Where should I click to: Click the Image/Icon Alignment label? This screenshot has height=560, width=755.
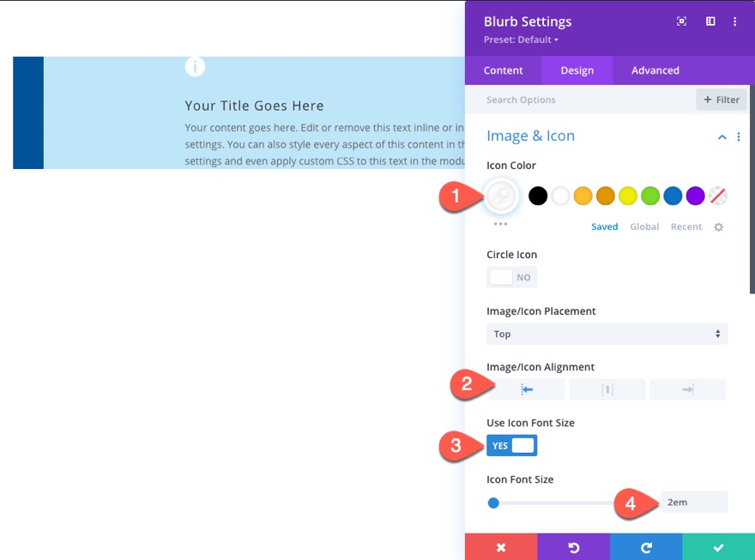[x=541, y=367]
